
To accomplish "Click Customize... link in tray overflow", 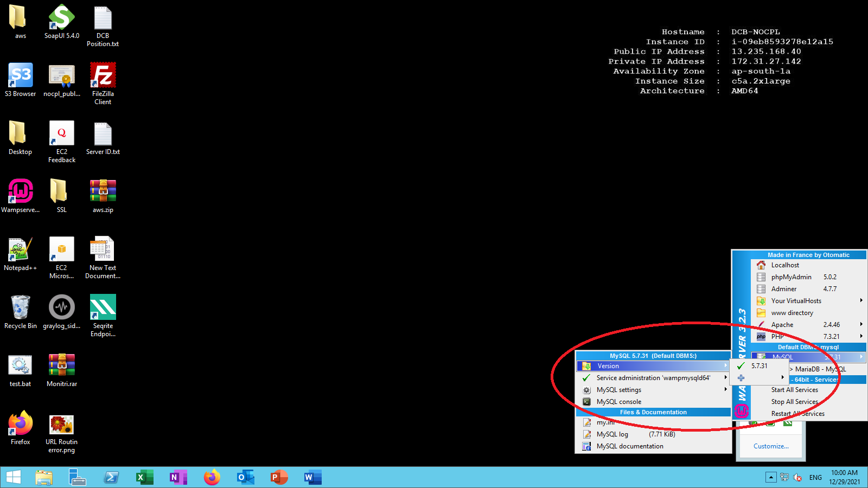I will (771, 446).
